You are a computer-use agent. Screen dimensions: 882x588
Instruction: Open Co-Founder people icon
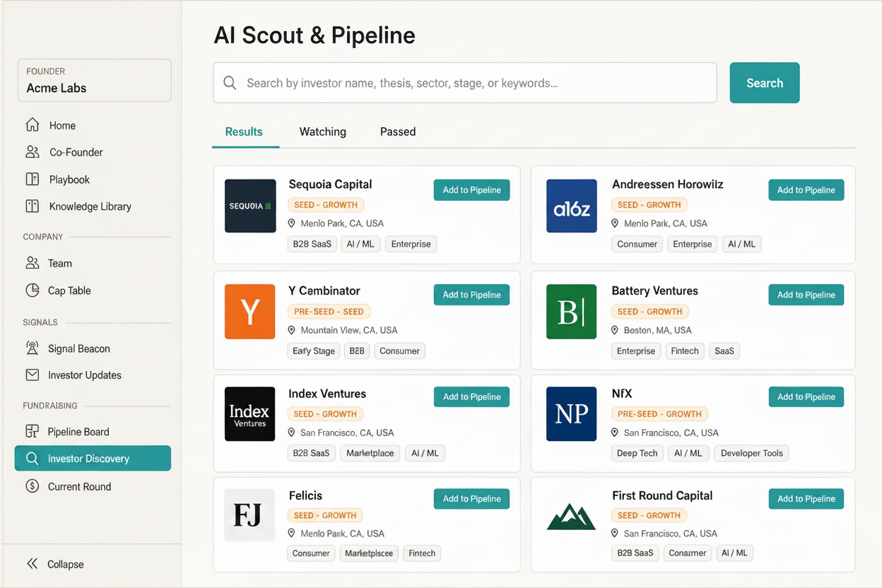(33, 152)
